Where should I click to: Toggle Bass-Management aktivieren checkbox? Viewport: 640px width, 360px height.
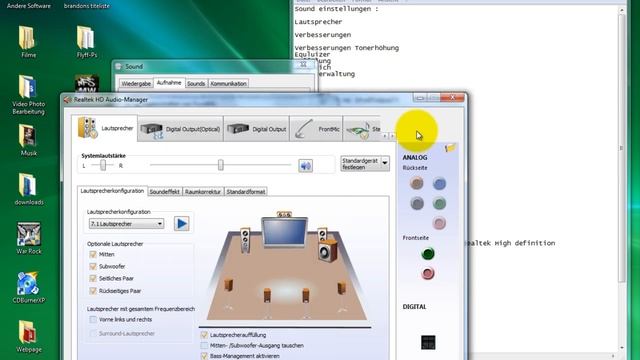pos(204,356)
